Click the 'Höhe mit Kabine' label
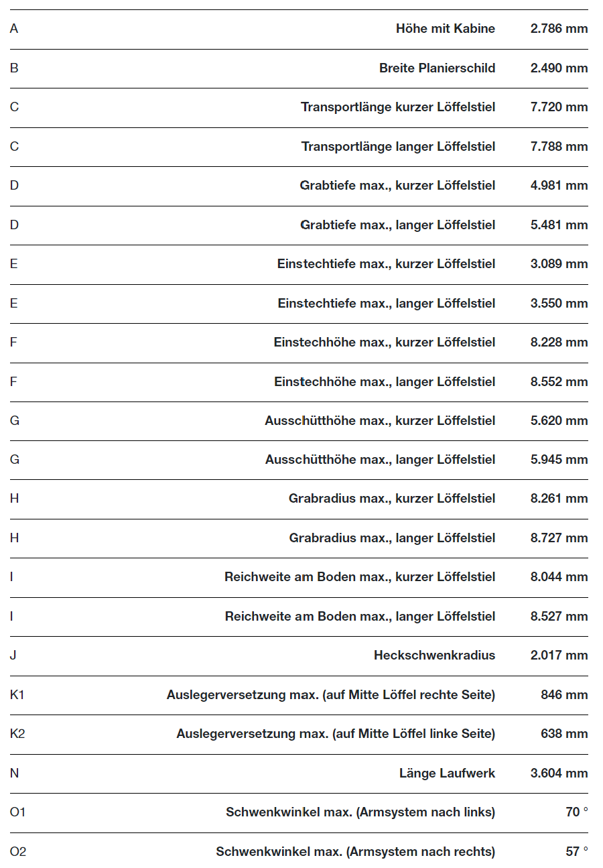Viewport: 603px width, 868px height. 446,29
